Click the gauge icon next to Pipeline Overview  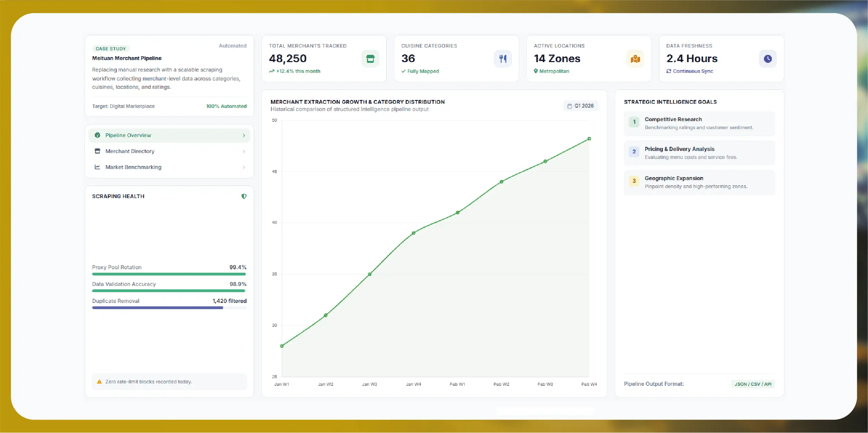click(x=98, y=135)
